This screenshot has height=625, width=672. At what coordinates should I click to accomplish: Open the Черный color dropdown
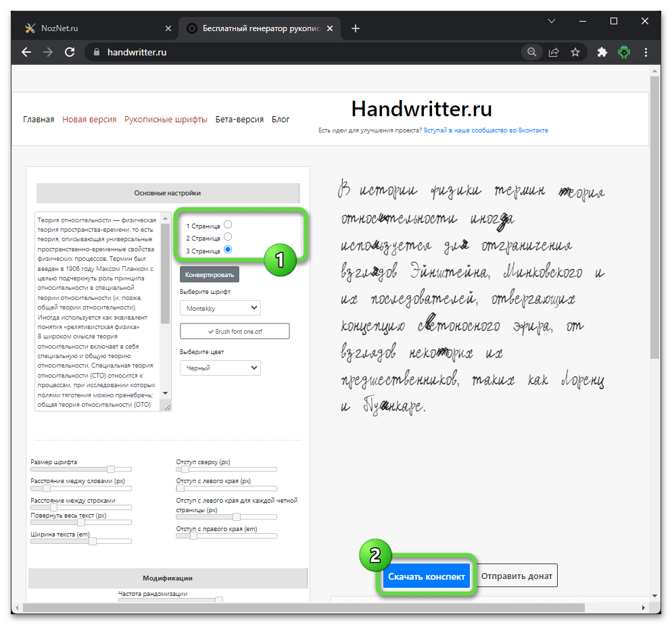pos(220,368)
